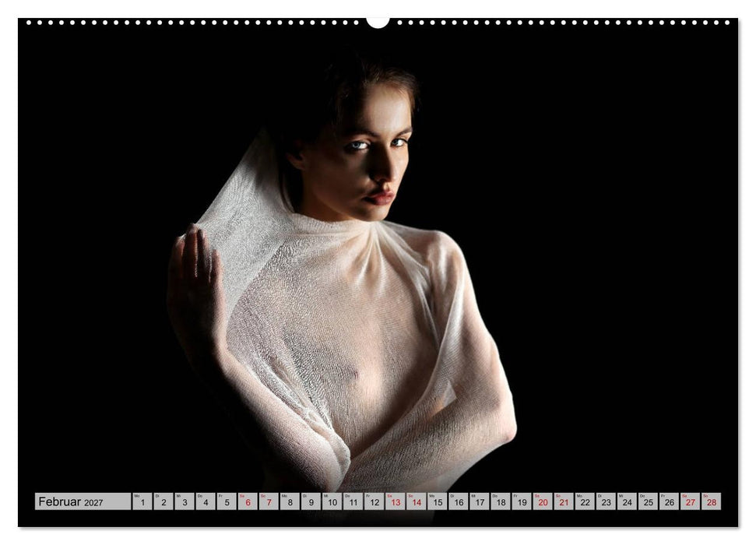Click the Februar 2027 month label
The image size is (756, 545).
coord(83,501)
